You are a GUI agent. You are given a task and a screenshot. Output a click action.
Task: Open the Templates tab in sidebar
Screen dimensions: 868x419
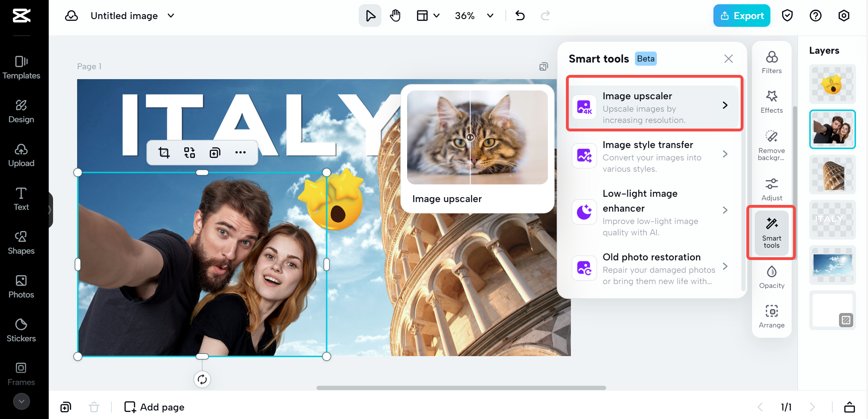(x=21, y=67)
